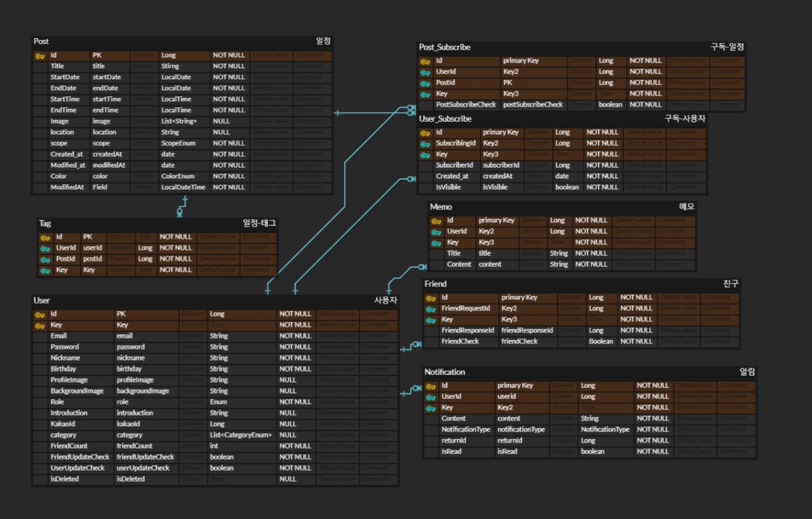Click the 'List<String>' type in Post Image row
Image resolution: width=812 pixels, height=519 pixels.
179,121
